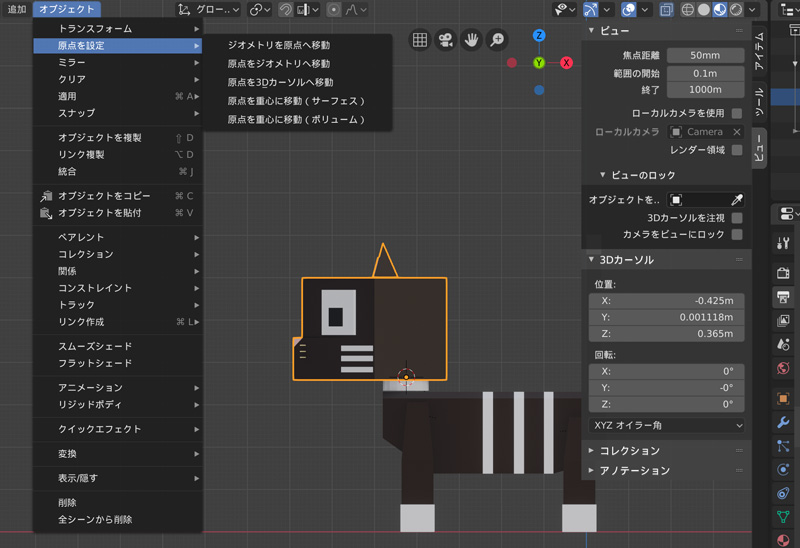Open the Output properties printer tab
Image resolution: width=800 pixels, height=548 pixels.
point(784,297)
